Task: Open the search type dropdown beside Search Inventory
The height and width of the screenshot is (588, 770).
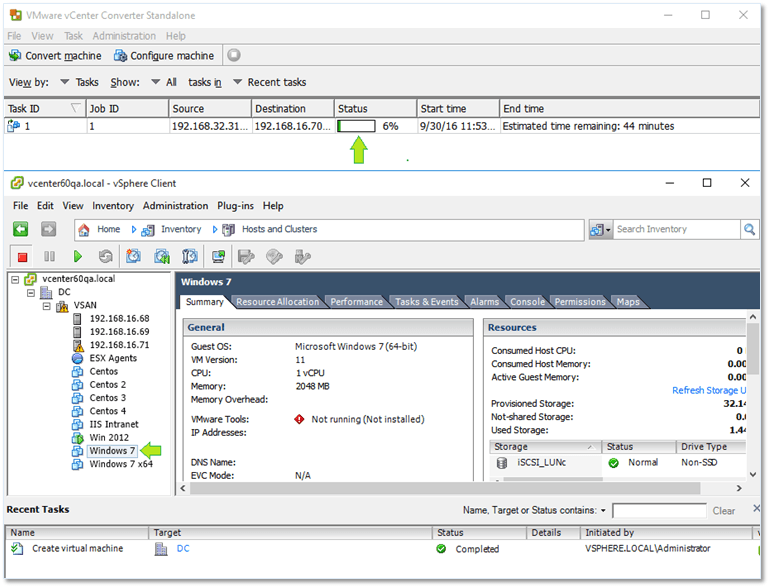Action: [601, 229]
